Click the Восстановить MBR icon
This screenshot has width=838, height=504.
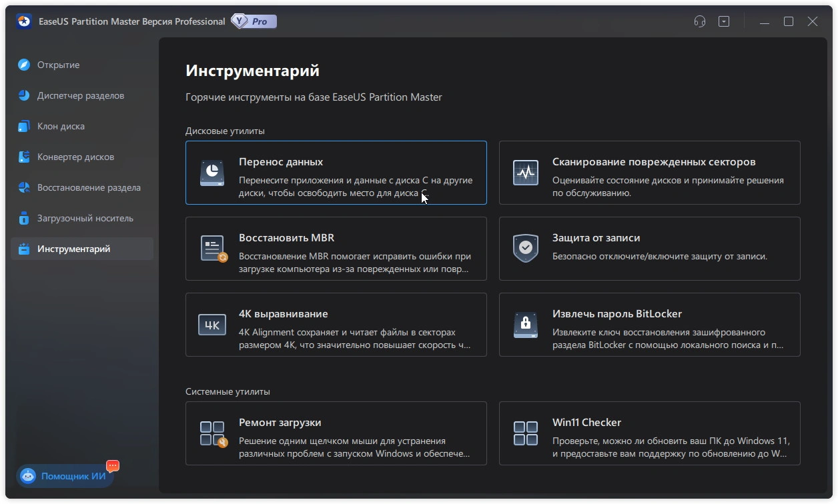click(213, 249)
